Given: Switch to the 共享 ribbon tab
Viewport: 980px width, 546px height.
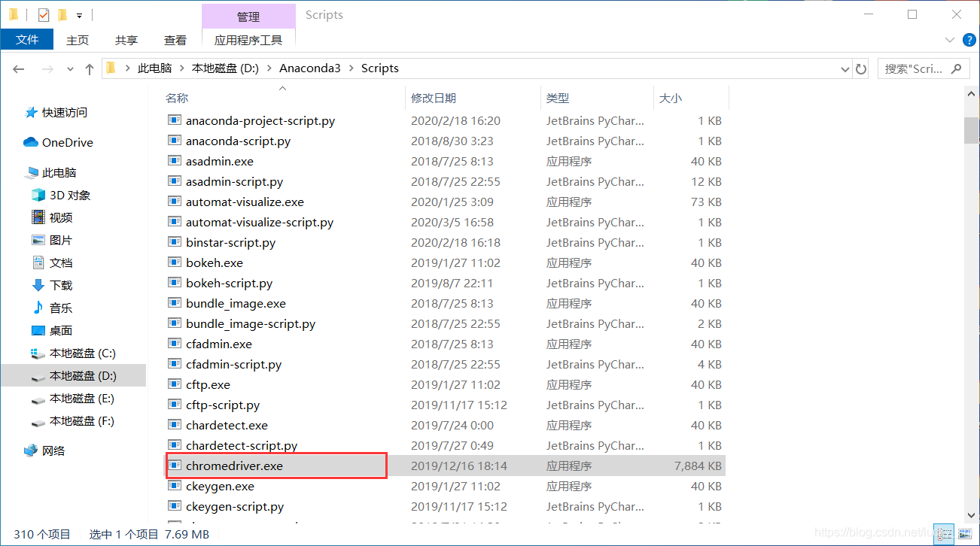Looking at the screenshot, I should (x=126, y=40).
